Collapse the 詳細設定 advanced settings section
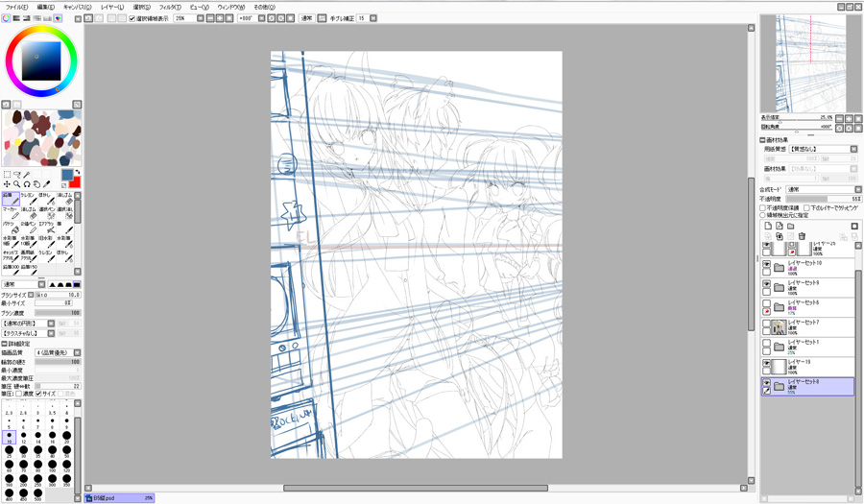Screen dimensions: 864x504 (5, 344)
